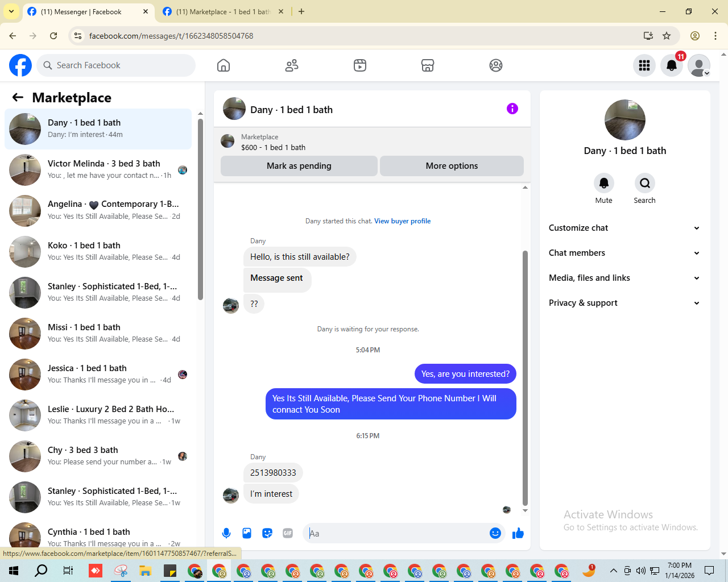Click the Facebook logo

click(x=20, y=65)
